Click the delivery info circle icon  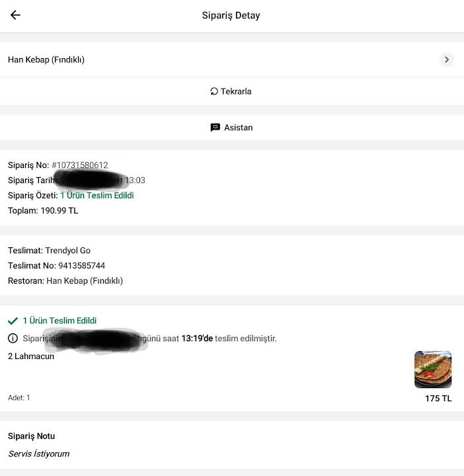(x=13, y=338)
